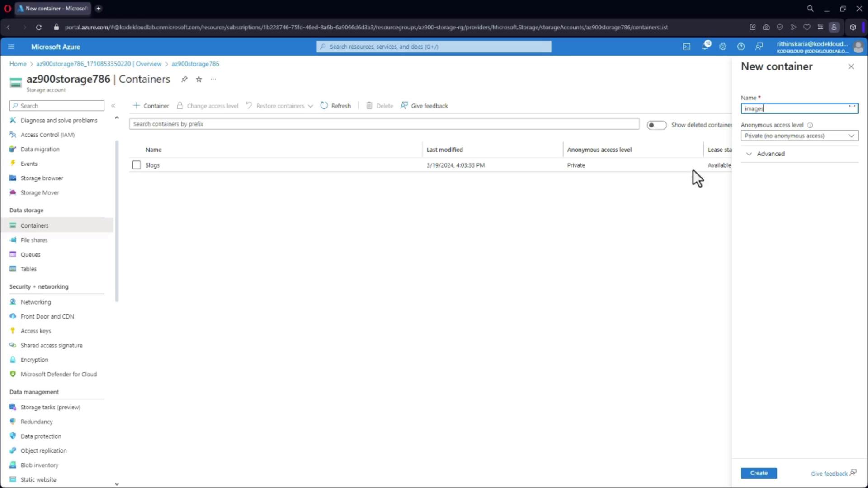
Task: Open the Azure hamburger portal menu
Action: click(x=11, y=47)
